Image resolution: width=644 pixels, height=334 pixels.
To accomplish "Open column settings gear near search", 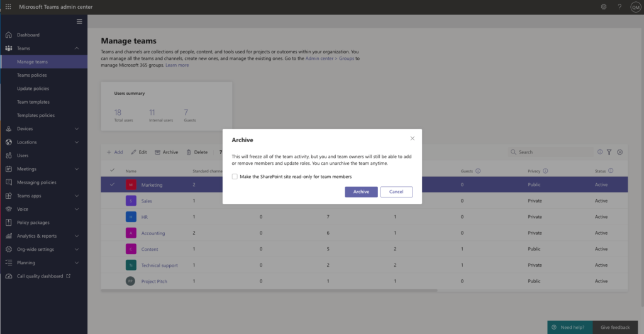I will pos(619,152).
